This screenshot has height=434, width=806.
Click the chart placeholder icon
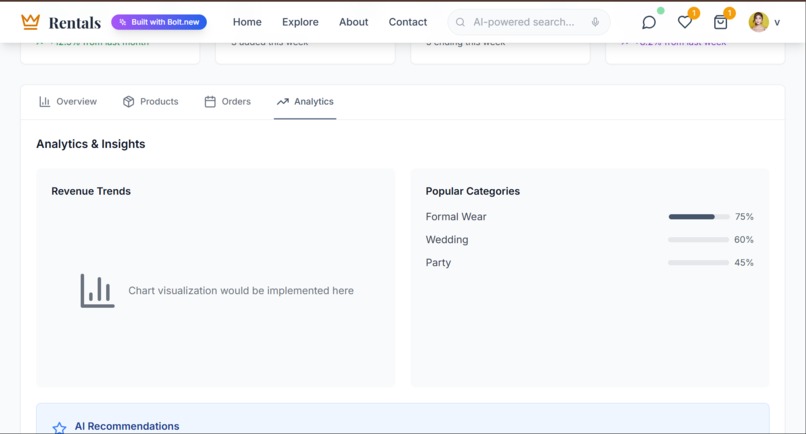(x=97, y=291)
